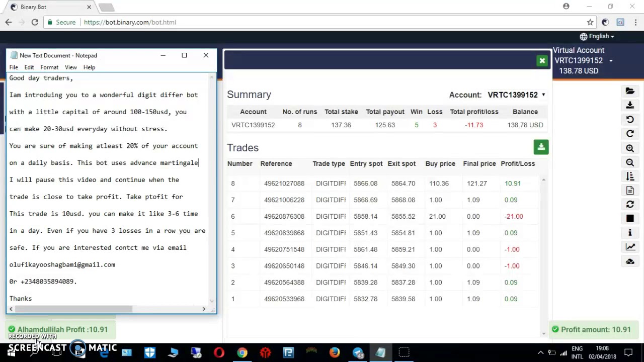Click the save/download blocks toolbar icon
644x362 pixels.
[x=630, y=105]
